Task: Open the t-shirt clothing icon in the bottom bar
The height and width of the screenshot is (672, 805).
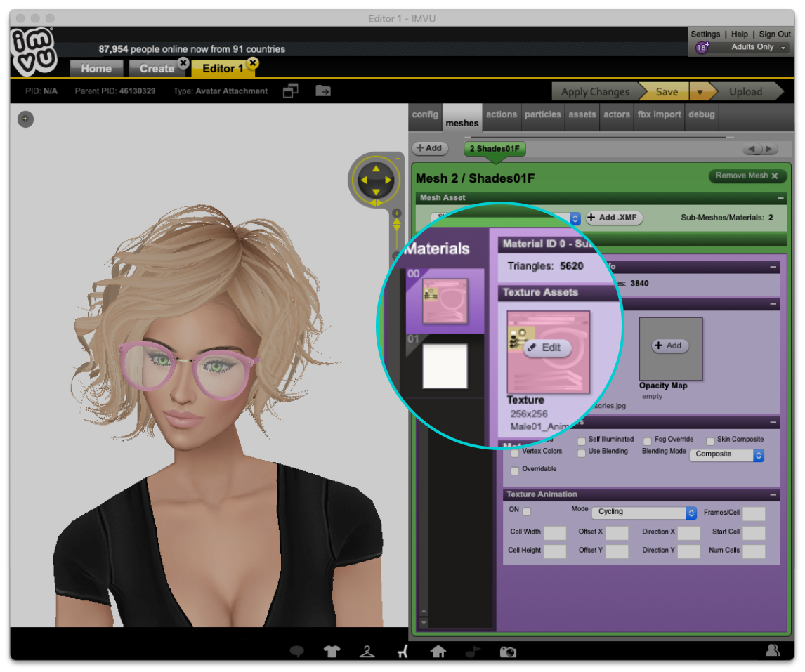Action: pos(332,652)
